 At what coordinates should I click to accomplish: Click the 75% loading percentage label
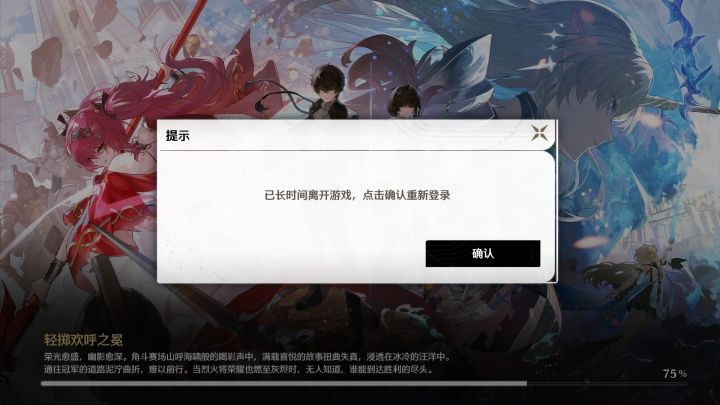coord(675,373)
